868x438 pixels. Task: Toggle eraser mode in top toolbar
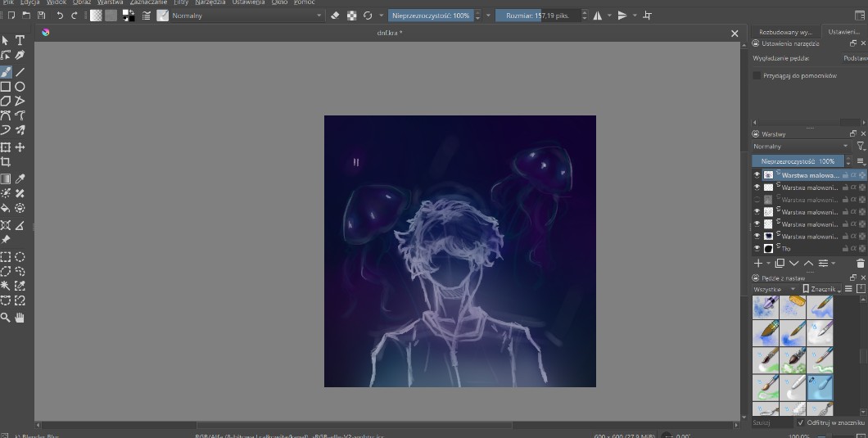tap(334, 16)
